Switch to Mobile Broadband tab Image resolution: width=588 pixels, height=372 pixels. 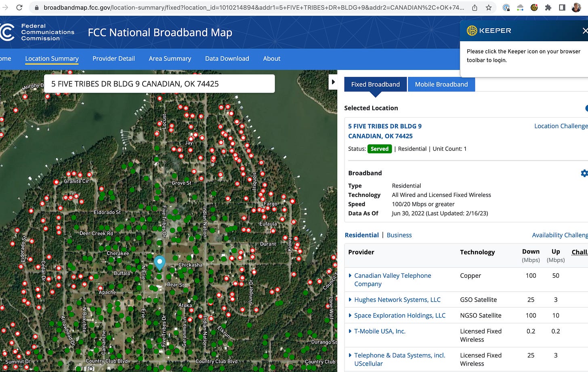pyautogui.click(x=441, y=84)
